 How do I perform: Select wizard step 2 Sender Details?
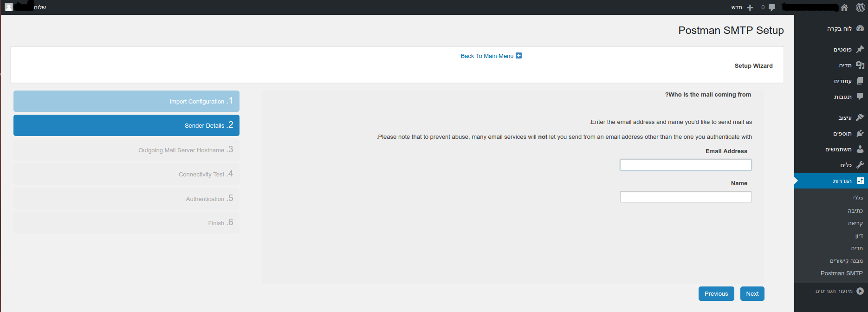pos(126,125)
